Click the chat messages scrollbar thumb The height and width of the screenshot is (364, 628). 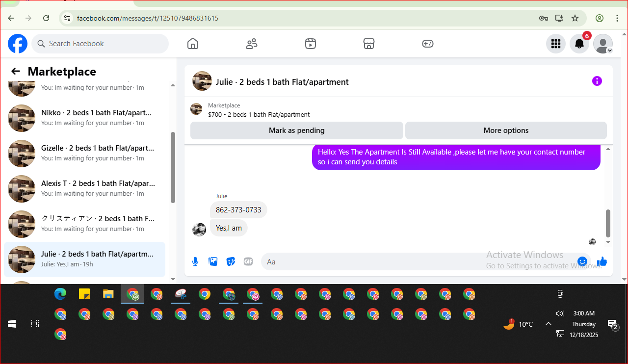click(608, 223)
